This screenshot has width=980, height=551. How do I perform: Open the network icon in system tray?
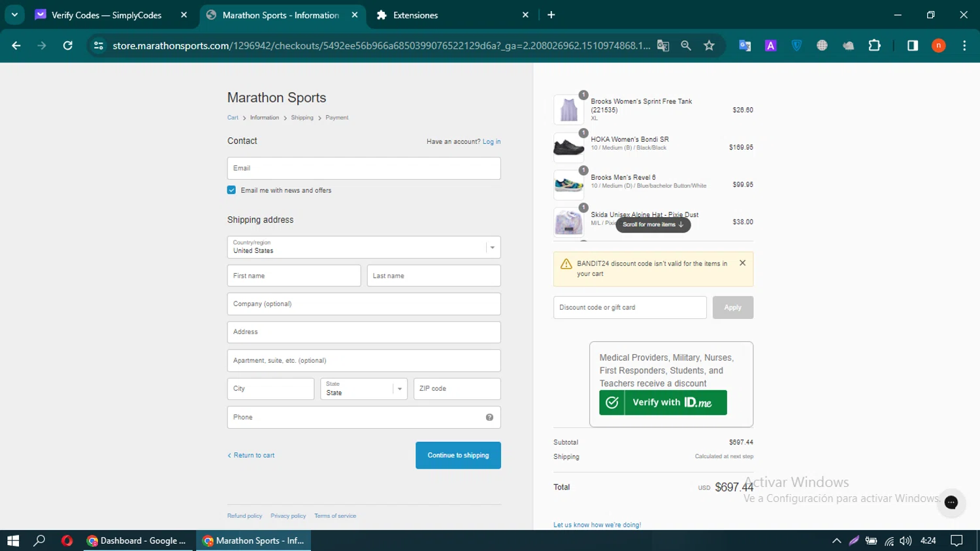(x=889, y=541)
